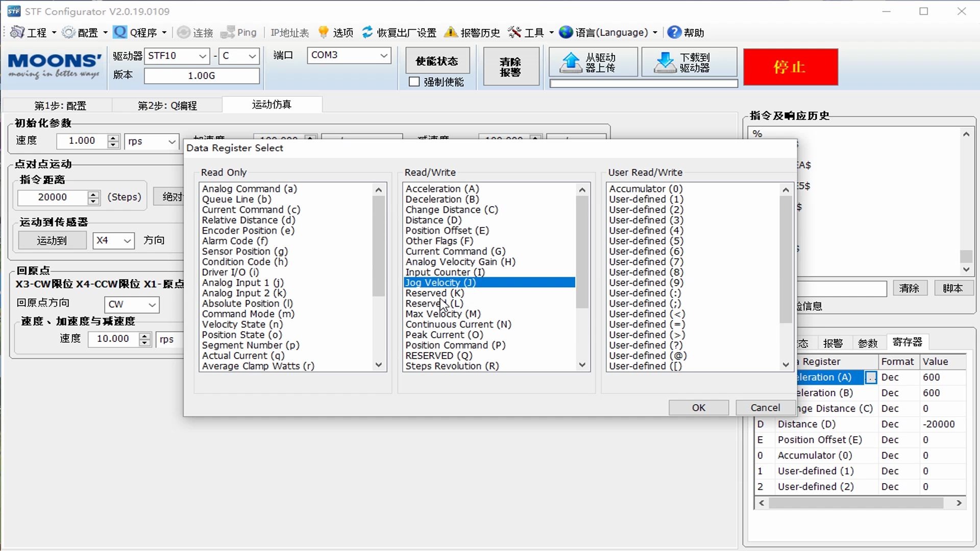Open the 报警历史 warning icon

click(451, 33)
